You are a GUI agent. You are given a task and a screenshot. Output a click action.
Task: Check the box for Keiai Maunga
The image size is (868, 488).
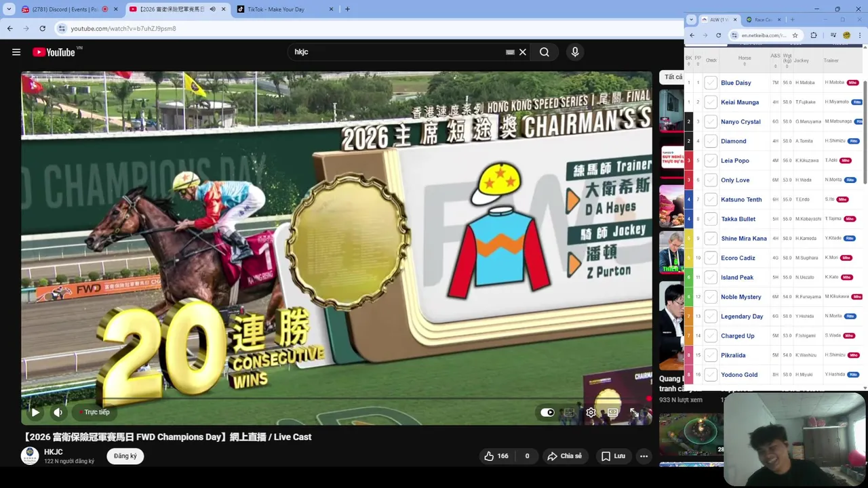pos(711,102)
